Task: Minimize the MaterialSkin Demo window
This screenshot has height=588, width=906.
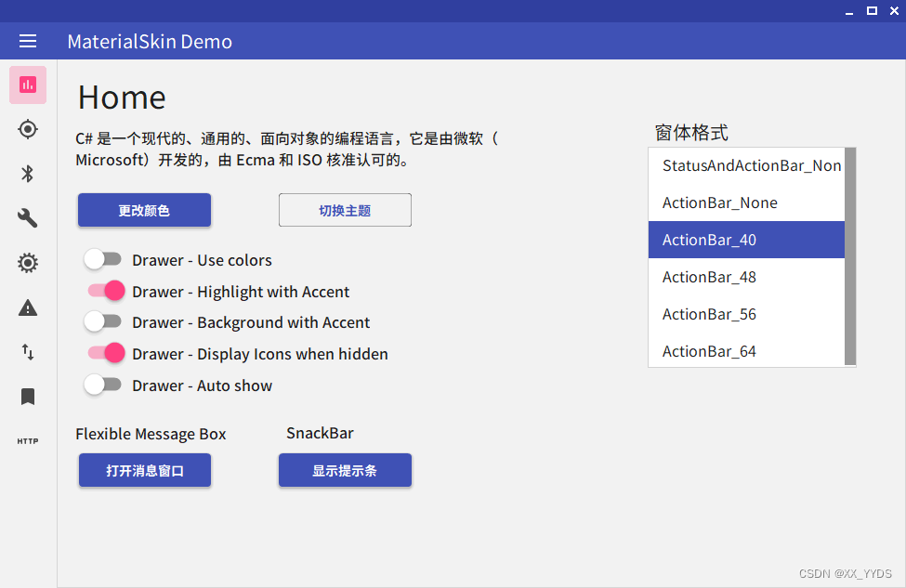Action: (848, 11)
